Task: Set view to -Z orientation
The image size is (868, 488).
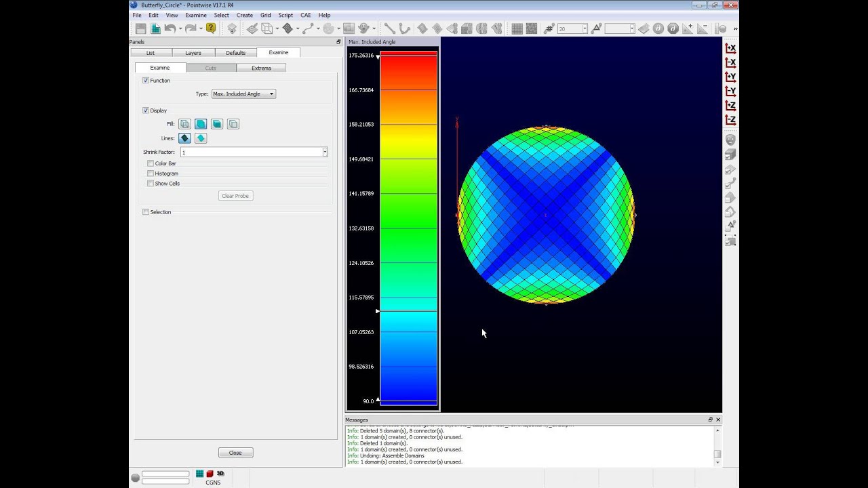Action: 730,119
